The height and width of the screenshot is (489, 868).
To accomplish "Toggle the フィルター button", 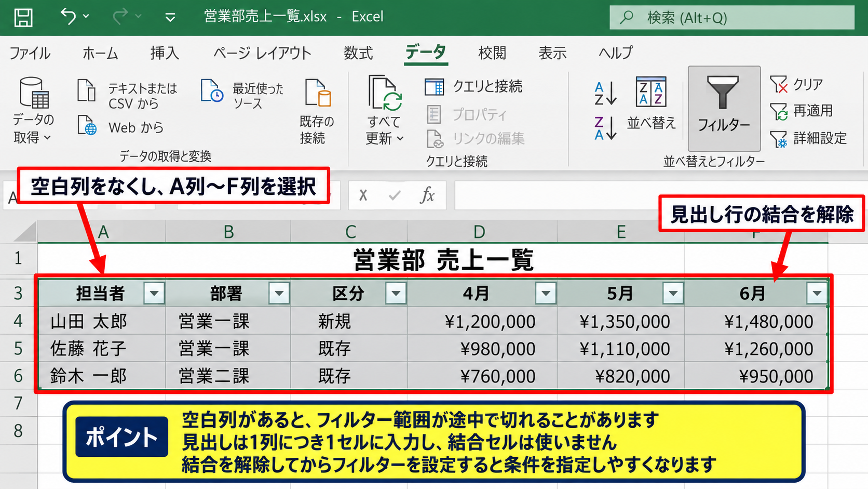I will coord(724,108).
